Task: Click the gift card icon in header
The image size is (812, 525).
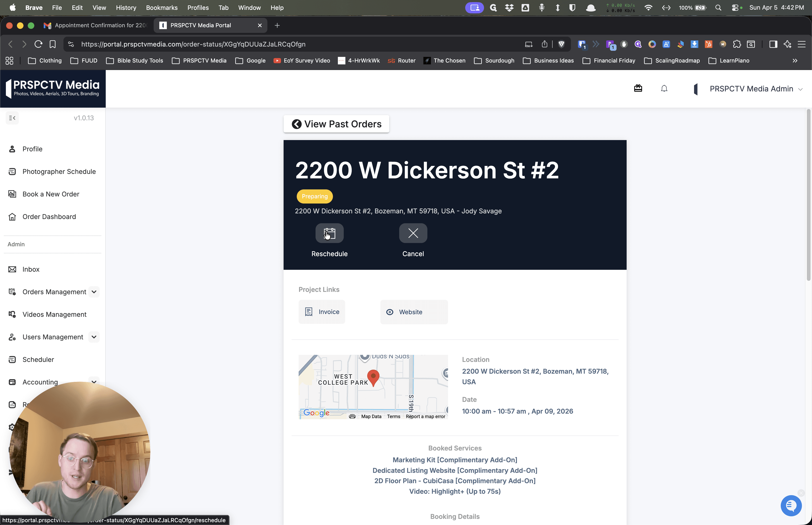Action: [x=638, y=89]
